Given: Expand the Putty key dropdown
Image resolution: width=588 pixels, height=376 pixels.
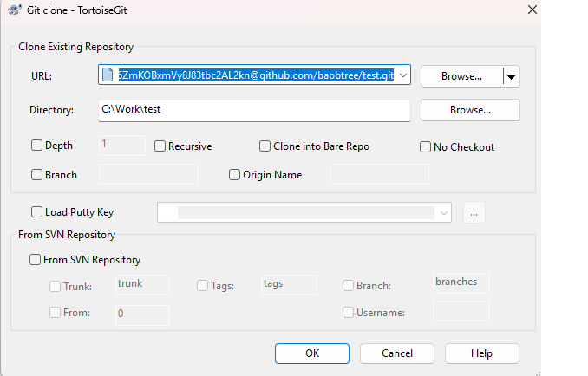Looking at the screenshot, I should 444,213.
